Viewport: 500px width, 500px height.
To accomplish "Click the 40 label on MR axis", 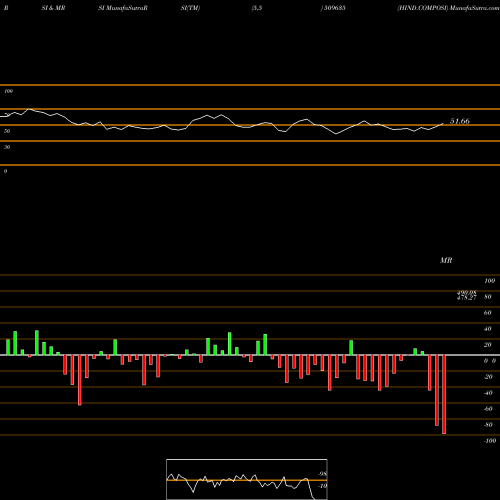I will click(488, 329).
